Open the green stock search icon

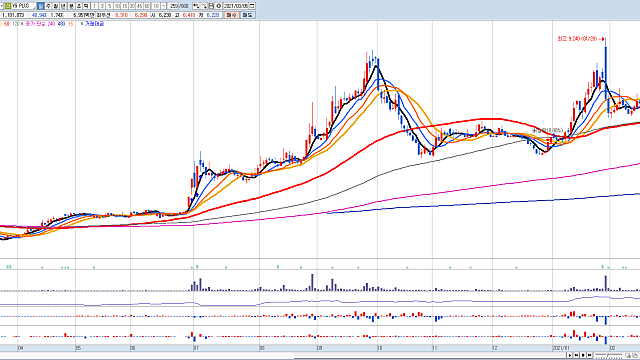point(7,6)
